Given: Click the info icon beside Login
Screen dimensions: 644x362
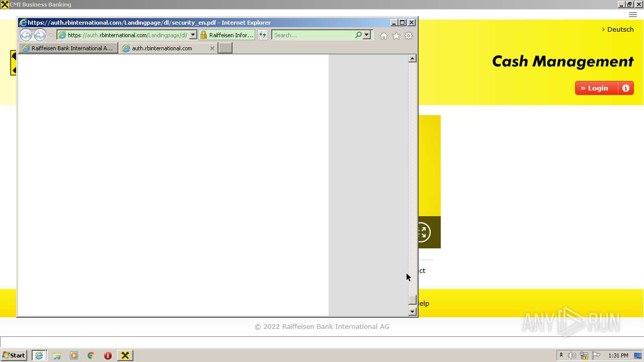Looking at the screenshot, I should (x=626, y=88).
